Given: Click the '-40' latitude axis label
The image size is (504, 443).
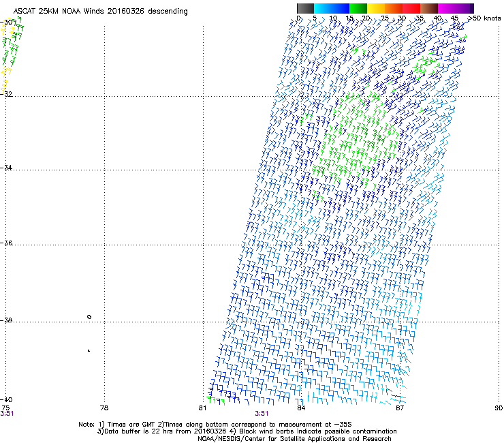Looking at the screenshot, I should pos(6,399).
